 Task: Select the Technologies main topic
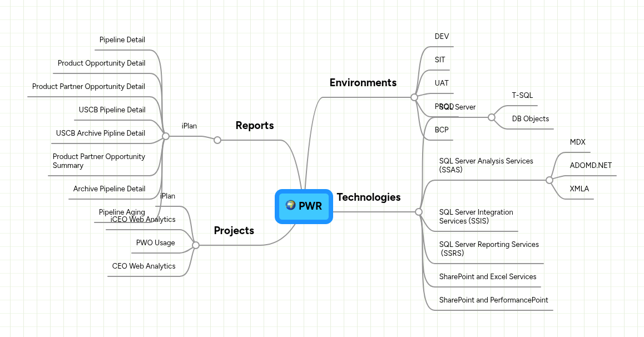coord(368,197)
